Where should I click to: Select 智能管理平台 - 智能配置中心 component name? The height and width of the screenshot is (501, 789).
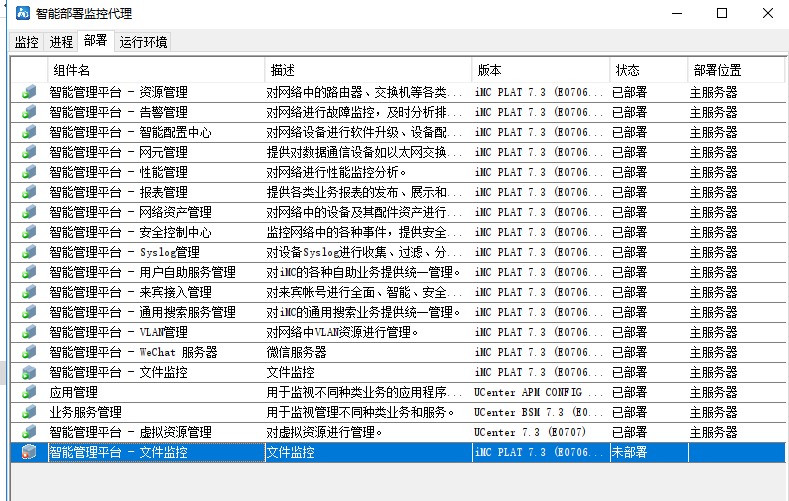(130, 132)
